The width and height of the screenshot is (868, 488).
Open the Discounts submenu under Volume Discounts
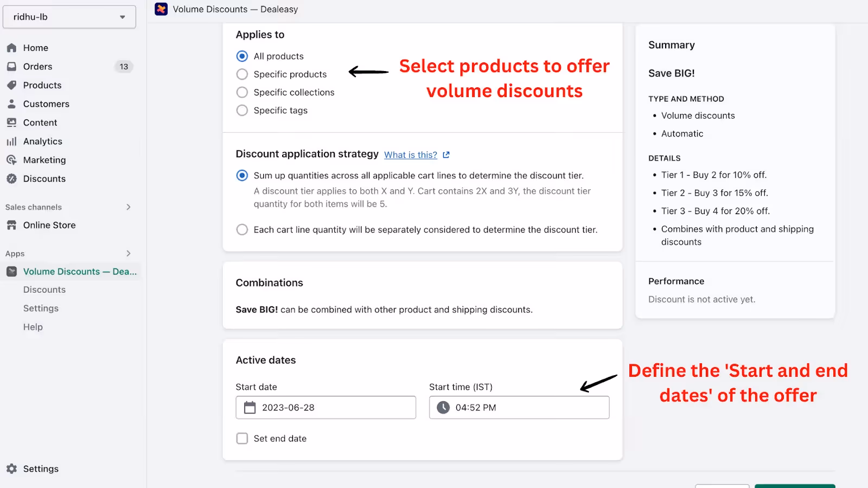point(44,290)
